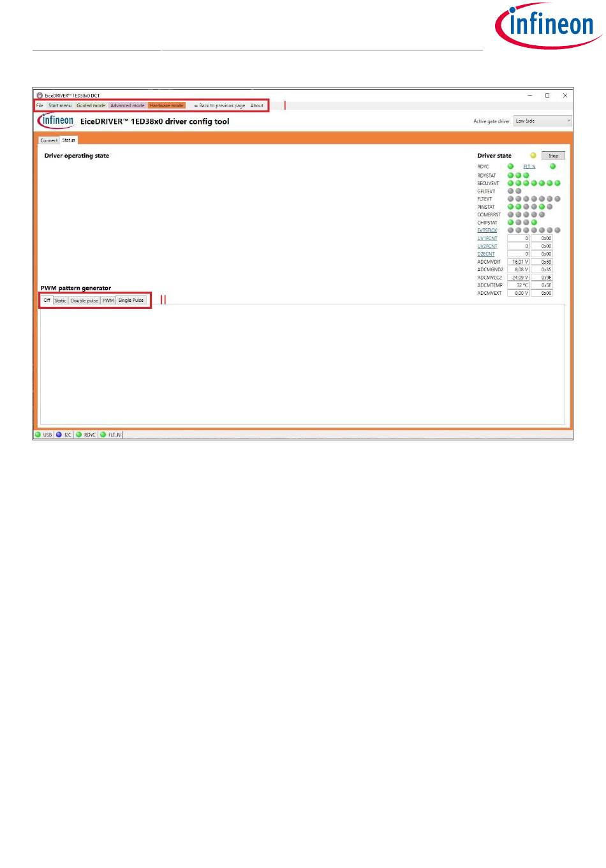Click the UV1FCNT decimal value field

518,238
